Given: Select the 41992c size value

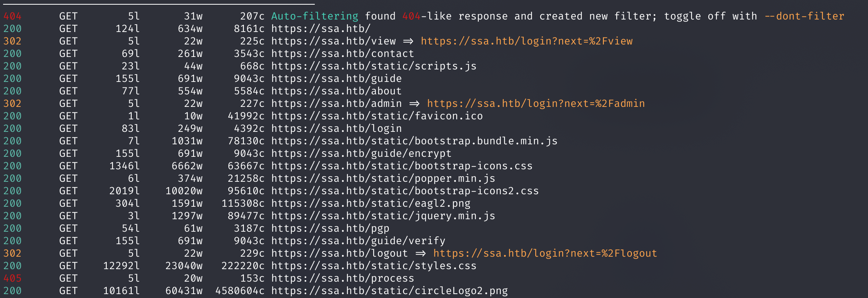Looking at the screenshot, I should pos(246,116).
